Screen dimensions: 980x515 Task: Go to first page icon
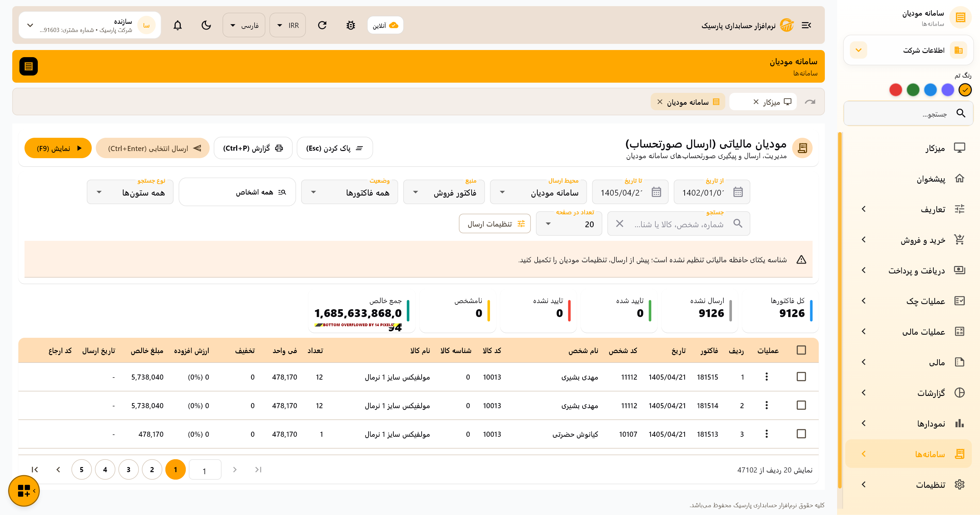(x=258, y=469)
